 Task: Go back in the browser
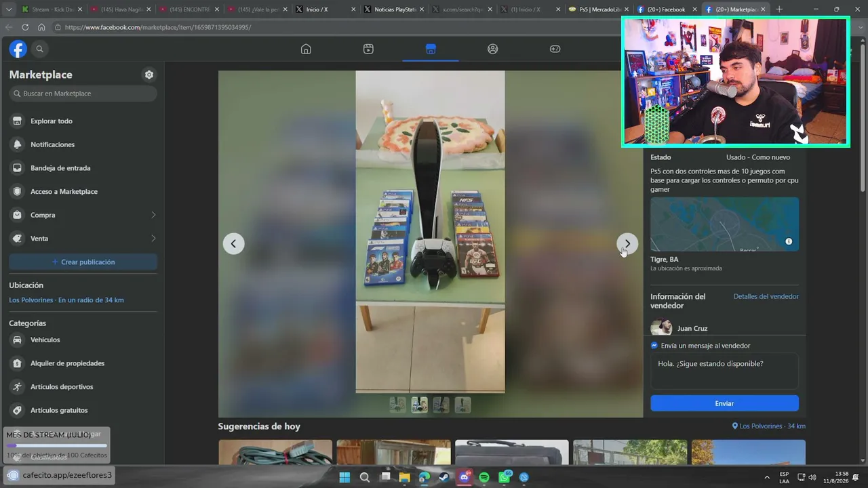point(9,27)
